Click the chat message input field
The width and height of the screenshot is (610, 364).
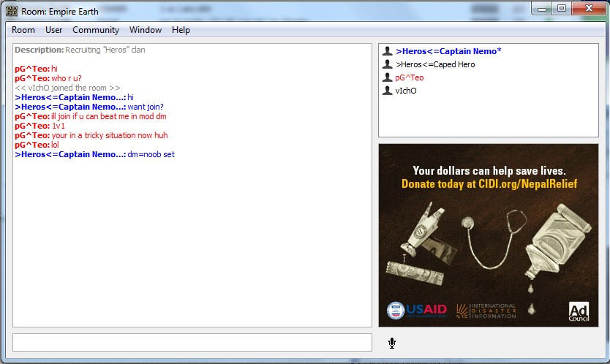pos(192,342)
